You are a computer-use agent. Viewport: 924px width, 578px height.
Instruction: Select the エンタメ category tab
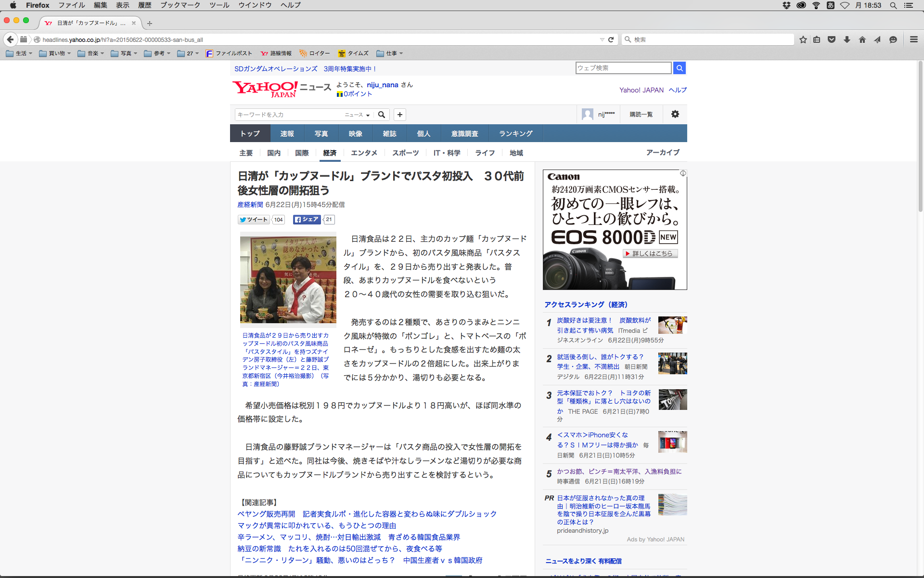point(364,153)
